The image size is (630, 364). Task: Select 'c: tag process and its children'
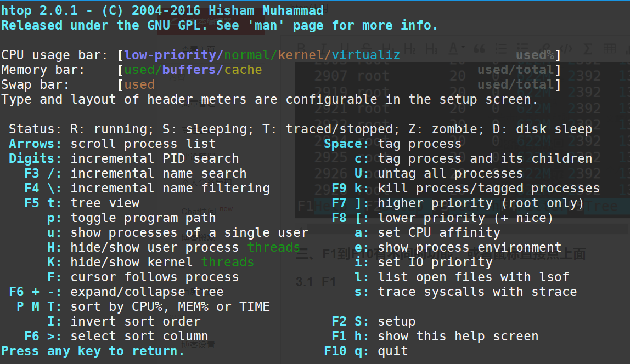473,159
